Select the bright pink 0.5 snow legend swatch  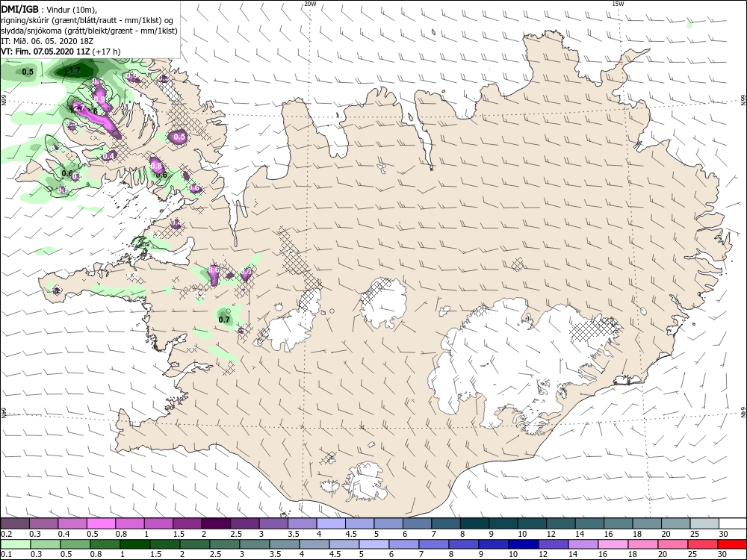point(101,523)
